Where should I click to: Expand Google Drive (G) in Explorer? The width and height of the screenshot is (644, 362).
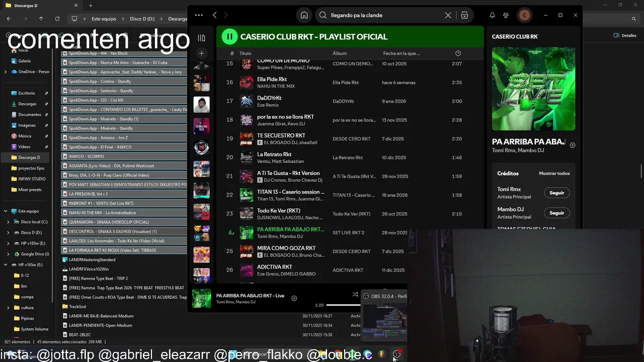[8, 254]
